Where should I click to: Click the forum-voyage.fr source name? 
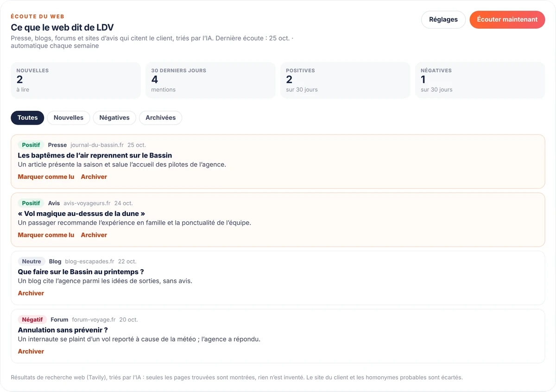tap(94, 320)
